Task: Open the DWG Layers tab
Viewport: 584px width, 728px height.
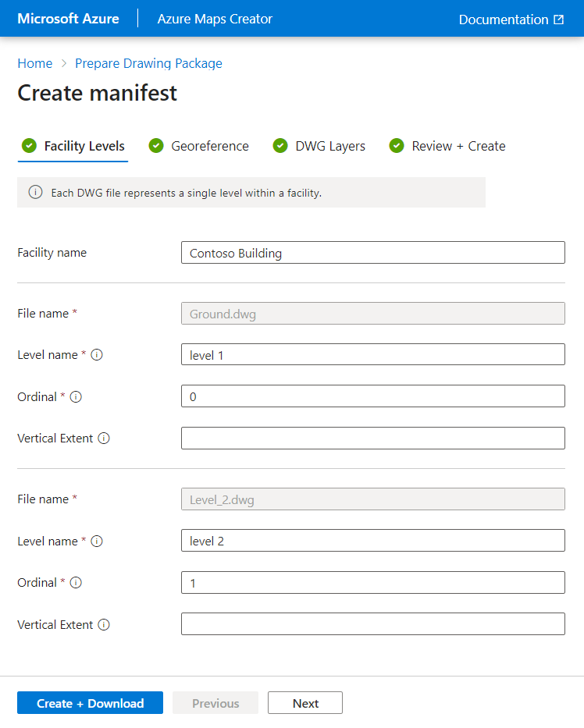Action: tap(329, 146)
